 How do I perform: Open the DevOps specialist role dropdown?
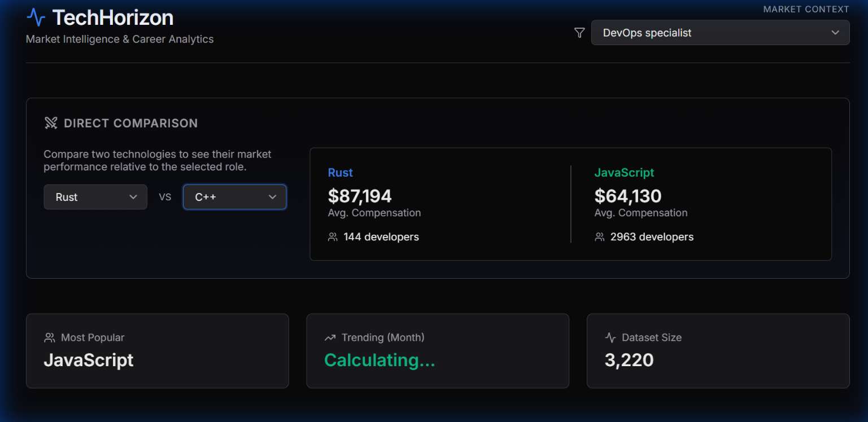click(720, 33)
